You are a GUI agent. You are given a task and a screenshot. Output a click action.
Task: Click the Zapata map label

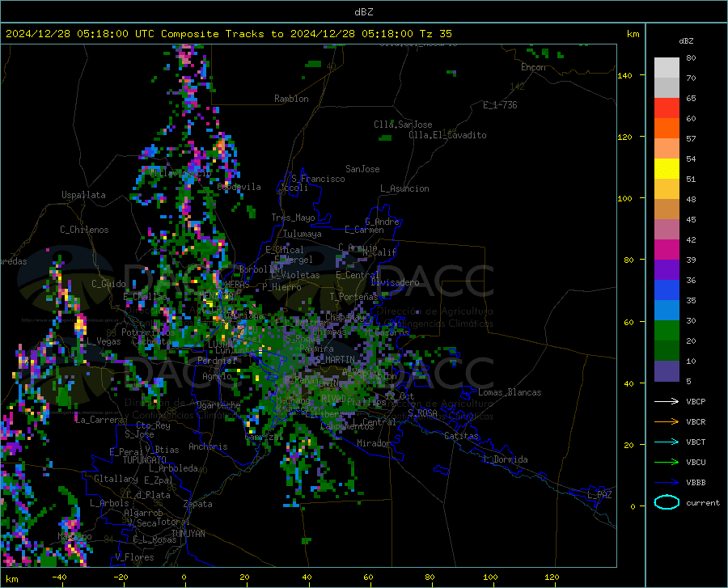[198, 504]
